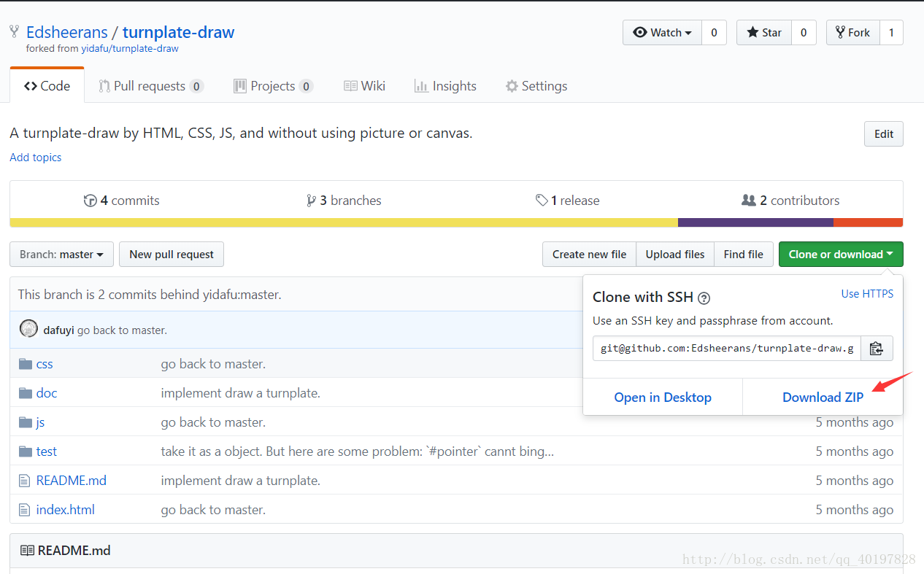This screenshot has height=574, width=924.
Task: Fork the repository
Action: 853,32
